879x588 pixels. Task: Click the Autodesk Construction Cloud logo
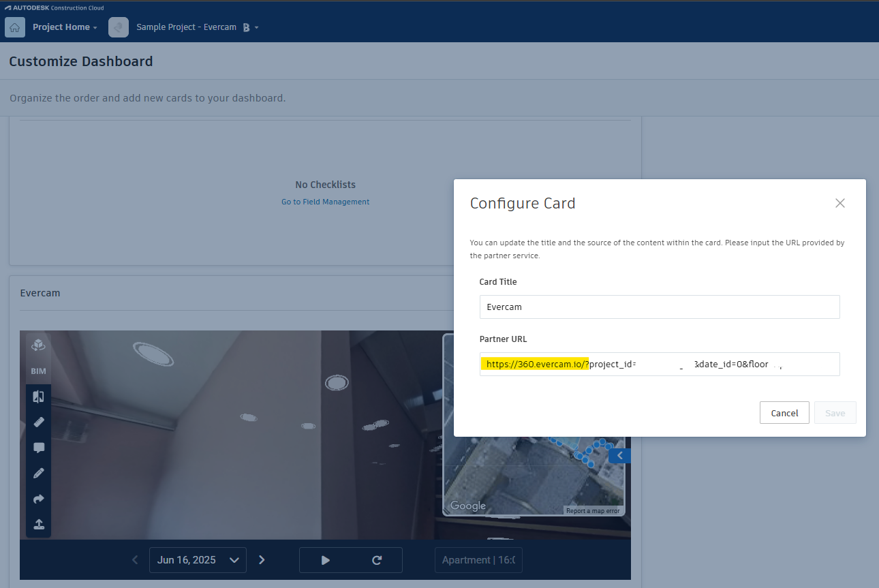[x=54, y=7]
